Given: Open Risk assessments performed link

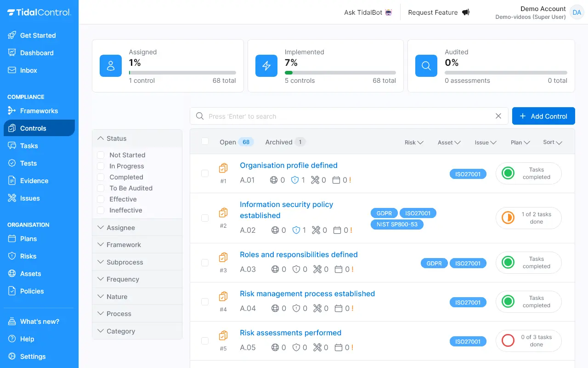Looking at the screenshot, I should coord(290,333).
